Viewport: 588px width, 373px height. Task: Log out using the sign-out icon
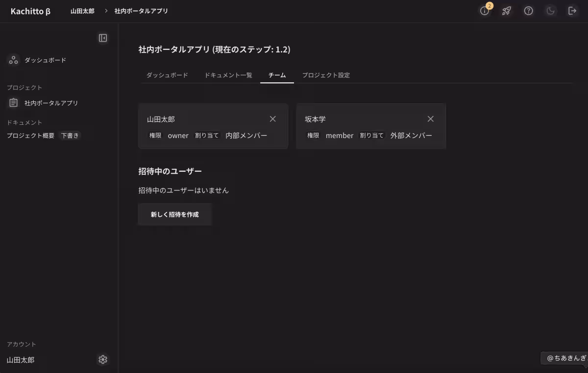pos(572,11)
